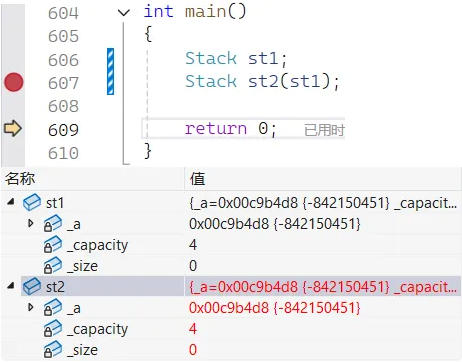Select the st1 summary value cell
The width and height of the screenshot is (462, 362).
click(323, 203)
